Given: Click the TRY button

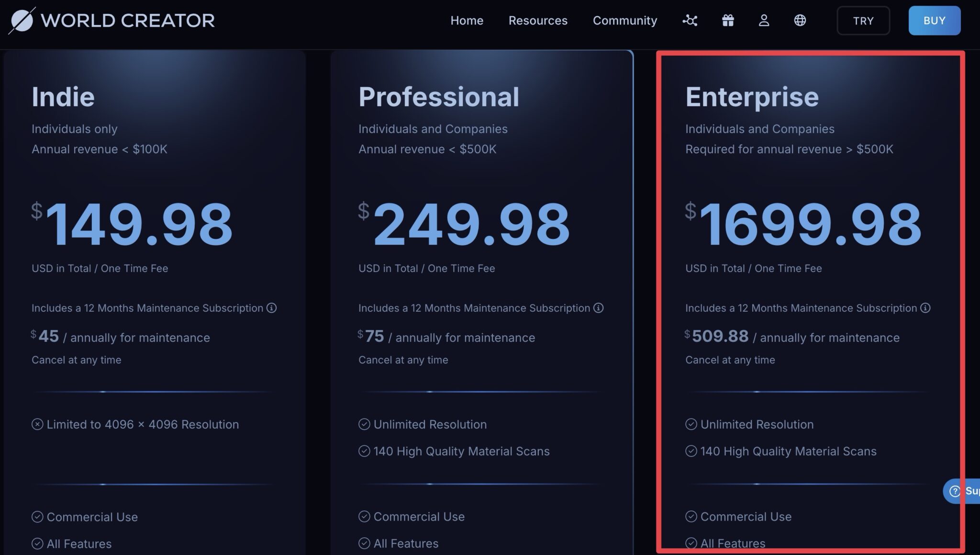Looking at the screenshot, I should pyautogui.click(x=863, y=20).
